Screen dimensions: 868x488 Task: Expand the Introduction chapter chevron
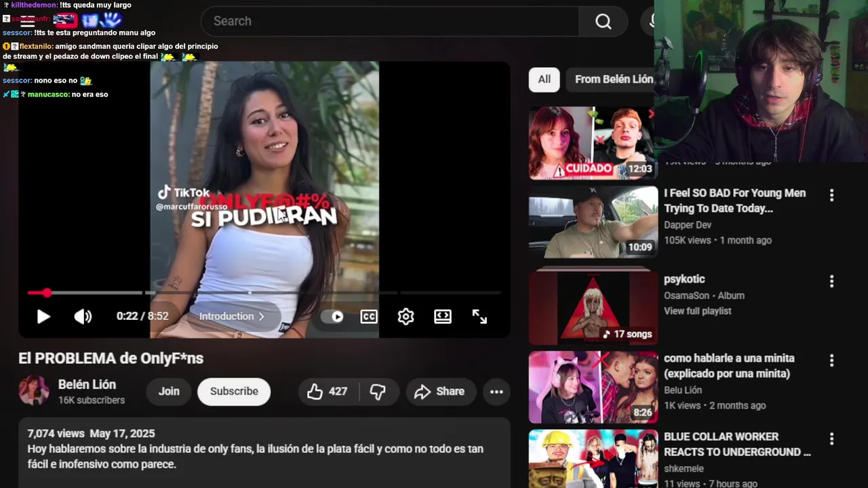[x=262, y=317]
